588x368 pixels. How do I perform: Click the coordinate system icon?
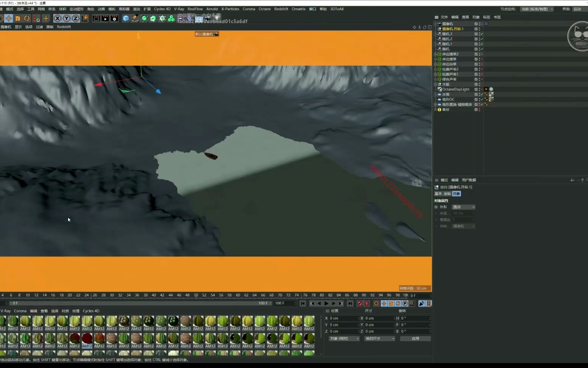point(85,18)
